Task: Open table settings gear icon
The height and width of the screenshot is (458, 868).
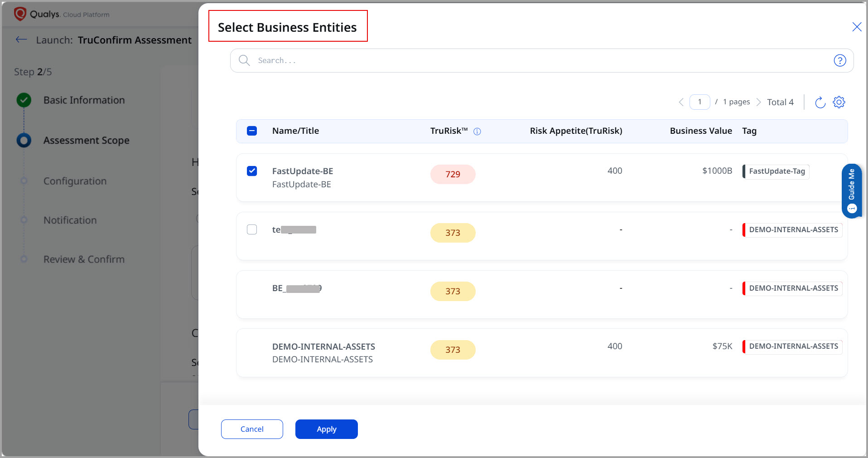Action: coord(839,102)
